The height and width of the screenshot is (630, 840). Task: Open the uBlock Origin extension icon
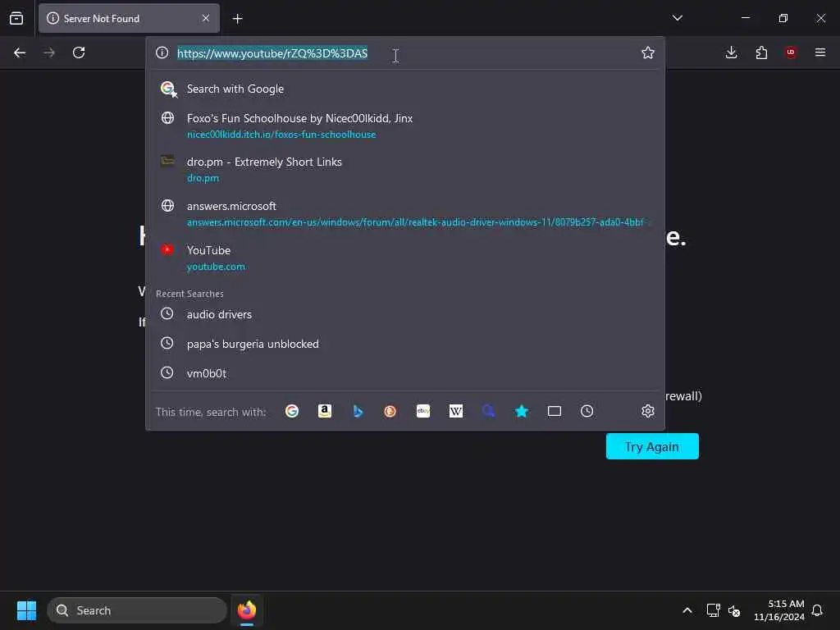tap(791, 52)
